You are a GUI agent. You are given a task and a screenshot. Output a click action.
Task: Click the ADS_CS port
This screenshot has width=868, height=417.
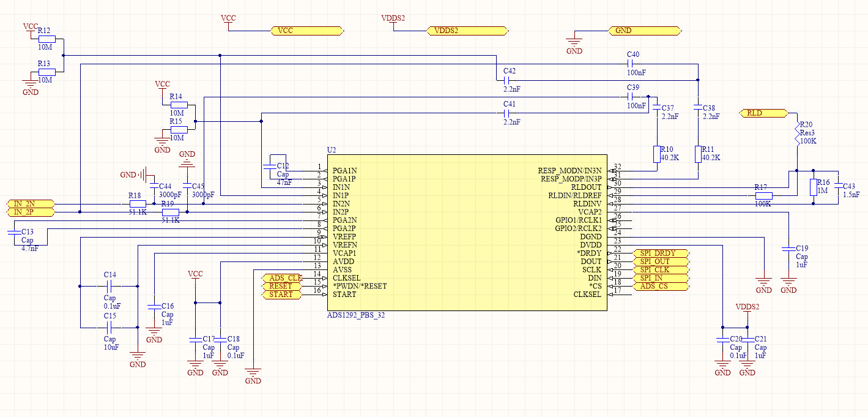pos(662,287)
